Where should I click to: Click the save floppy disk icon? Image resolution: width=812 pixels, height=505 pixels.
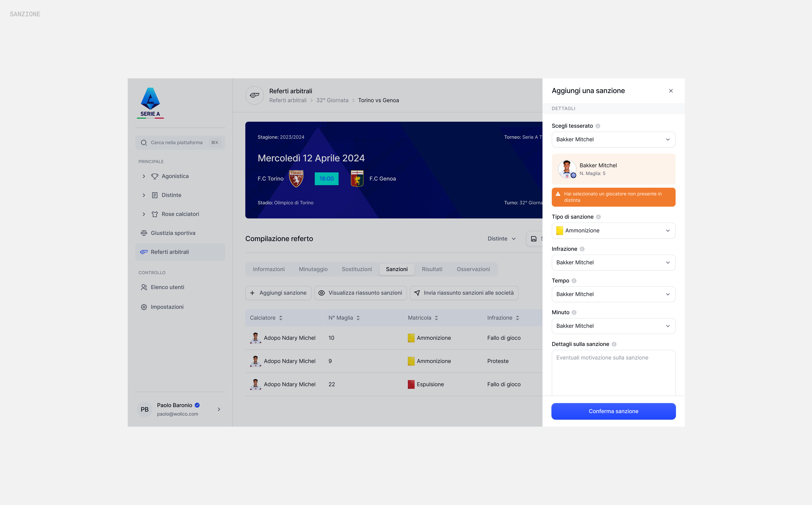click(x=534, y=239)
